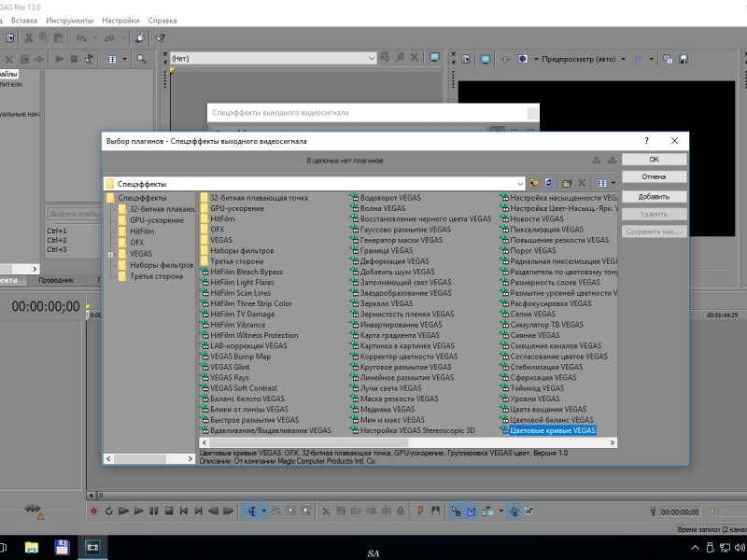The width and height of the screenshot is (747, 560).
Task: Toggle loop playback in the transport bar
Action: click(x=109, y=511)
